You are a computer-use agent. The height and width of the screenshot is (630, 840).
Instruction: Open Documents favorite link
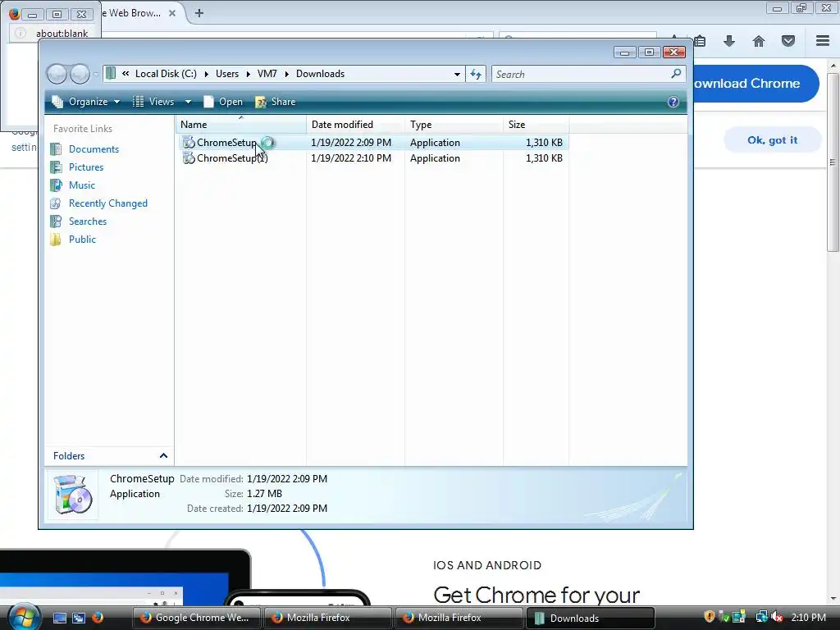click(x=94, y=149)
